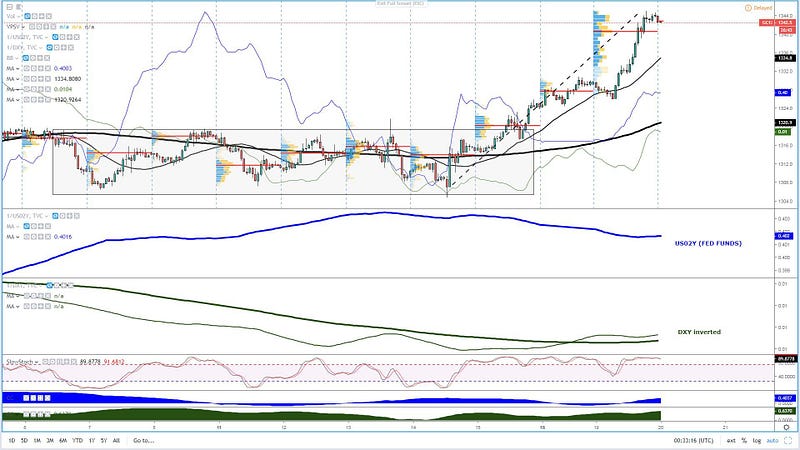Click the blue 0.40 price axis label
Viewport: 800px width, 450px height.
783,92
